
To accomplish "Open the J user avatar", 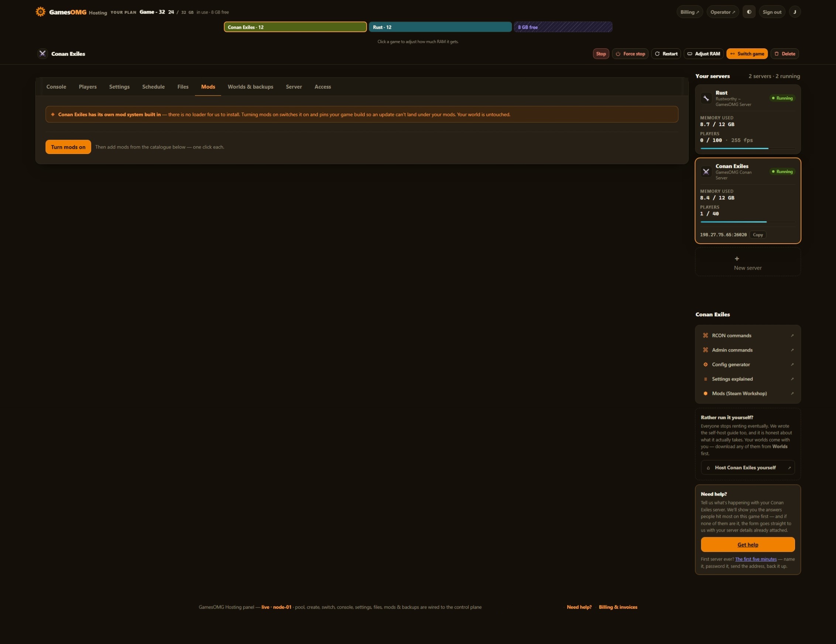I will [795, 12].
